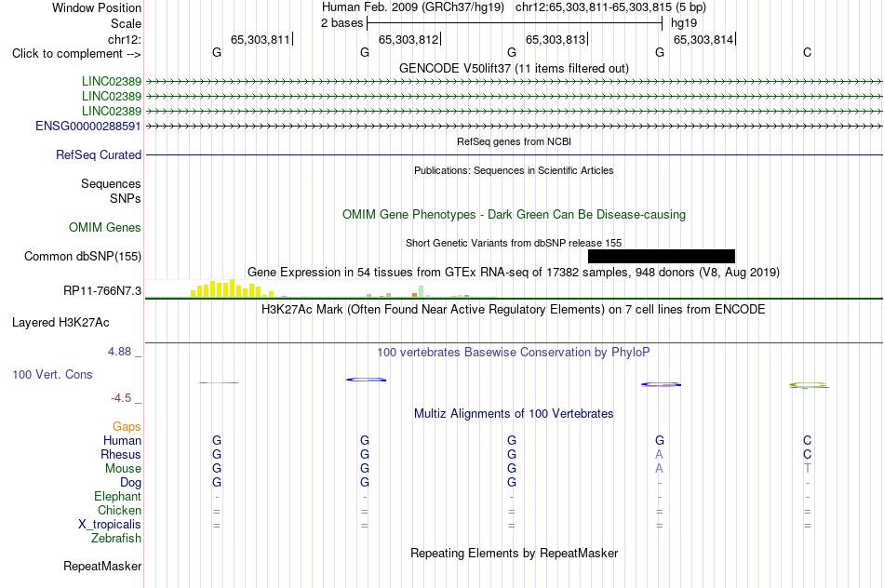Select the Human alignment row label

[122, 440]
